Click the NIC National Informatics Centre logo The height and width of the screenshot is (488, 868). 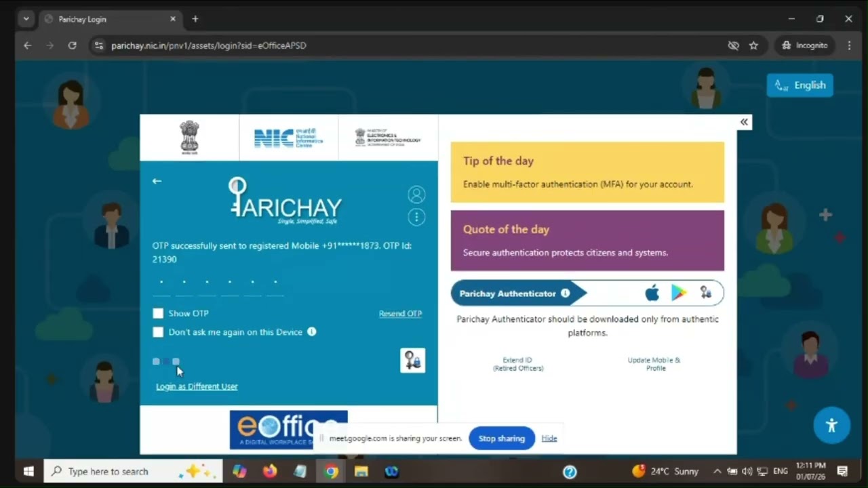(289, 138)
